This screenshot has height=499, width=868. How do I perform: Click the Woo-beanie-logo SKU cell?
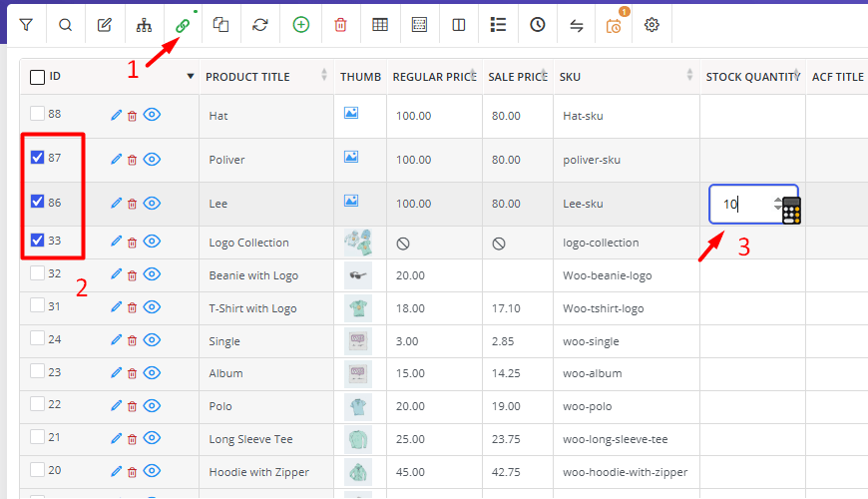tap(627, 275)
